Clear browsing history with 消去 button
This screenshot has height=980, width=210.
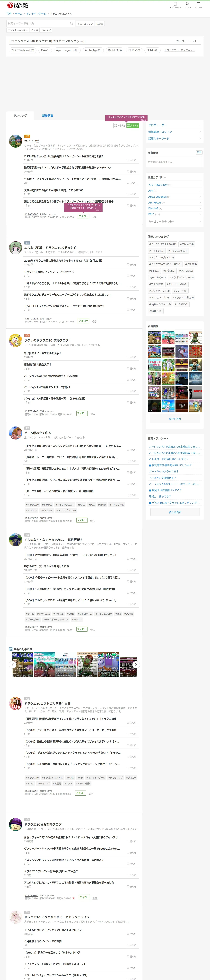click(199, 153)
